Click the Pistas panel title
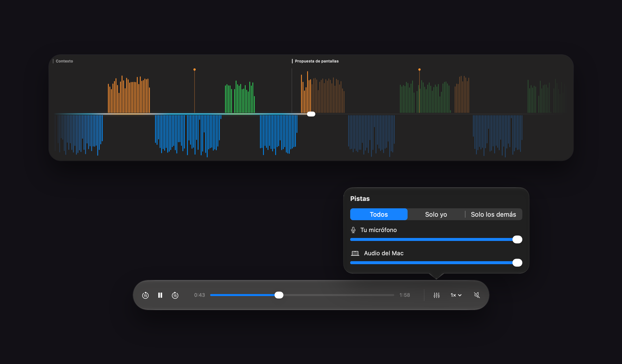 (360, 199)
